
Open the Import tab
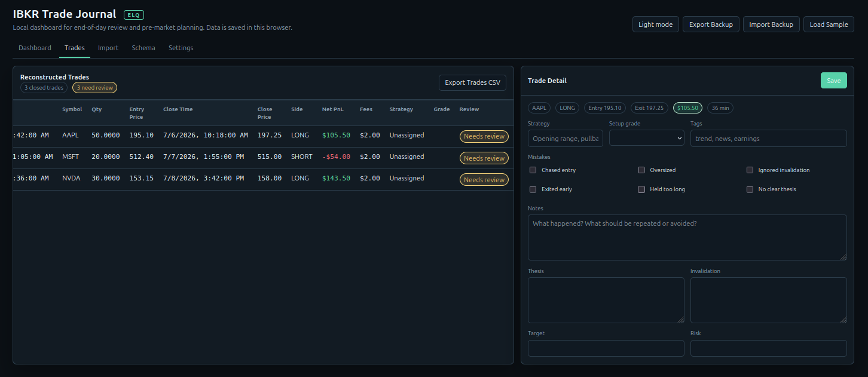[x=108, y=48]
